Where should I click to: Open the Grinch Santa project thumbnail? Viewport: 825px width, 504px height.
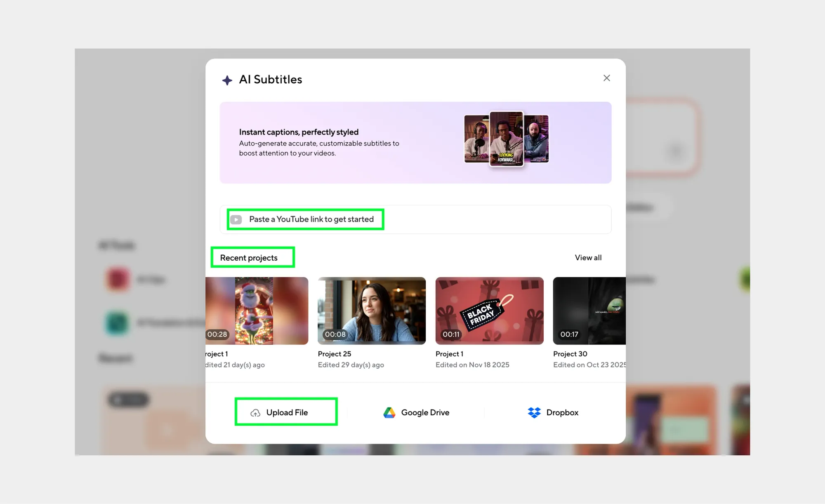257,310
